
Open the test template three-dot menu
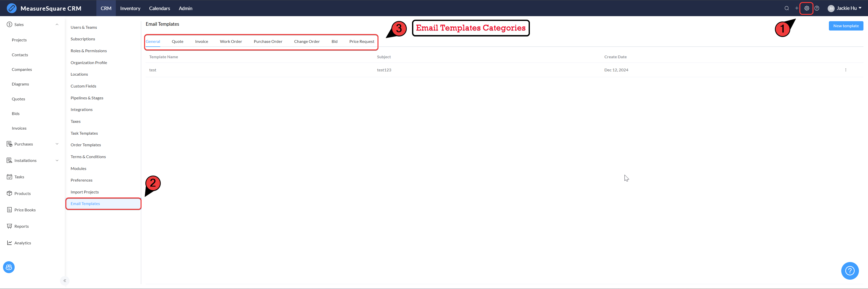click(x=846, y=70)
